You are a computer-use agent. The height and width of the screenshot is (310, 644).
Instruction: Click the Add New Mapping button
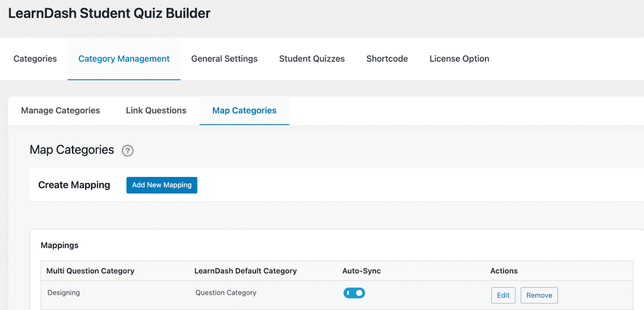162,185
